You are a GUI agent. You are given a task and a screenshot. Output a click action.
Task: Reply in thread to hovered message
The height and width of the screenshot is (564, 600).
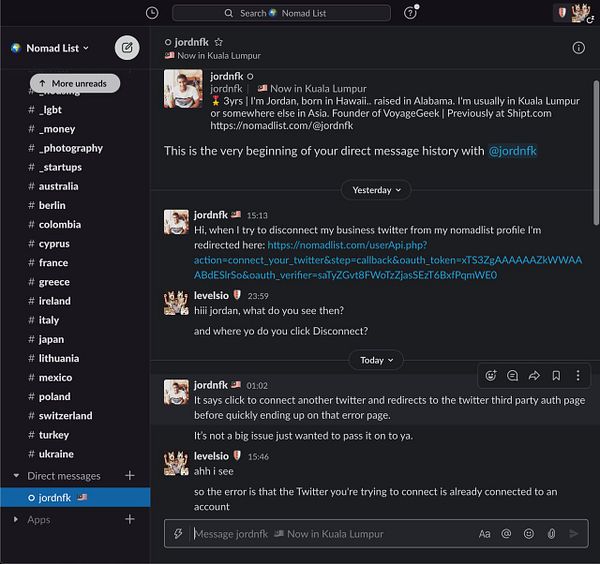pyautogui.click(x=512, y=376)
